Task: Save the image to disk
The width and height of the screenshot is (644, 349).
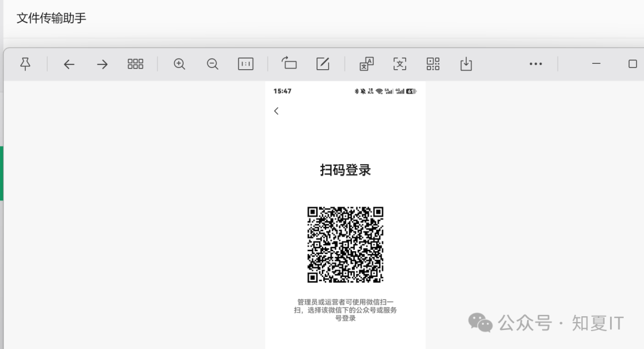Action: point(466,64)
